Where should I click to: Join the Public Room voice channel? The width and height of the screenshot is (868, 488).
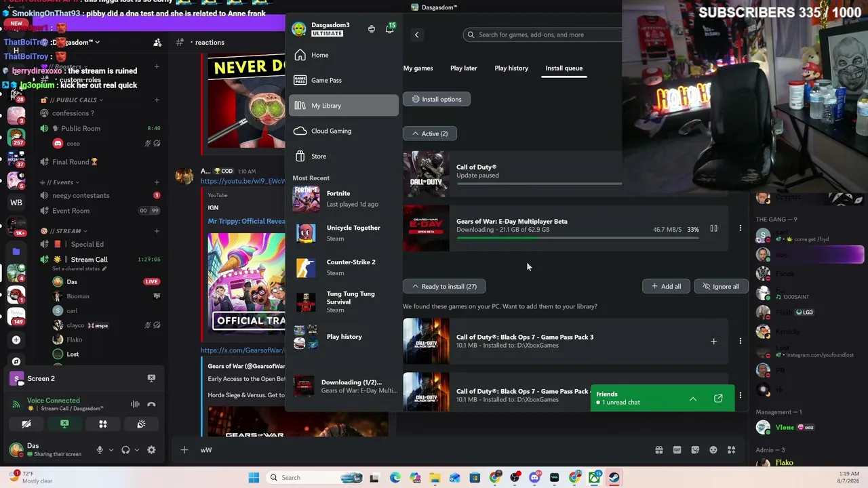(x=100, y=129)
